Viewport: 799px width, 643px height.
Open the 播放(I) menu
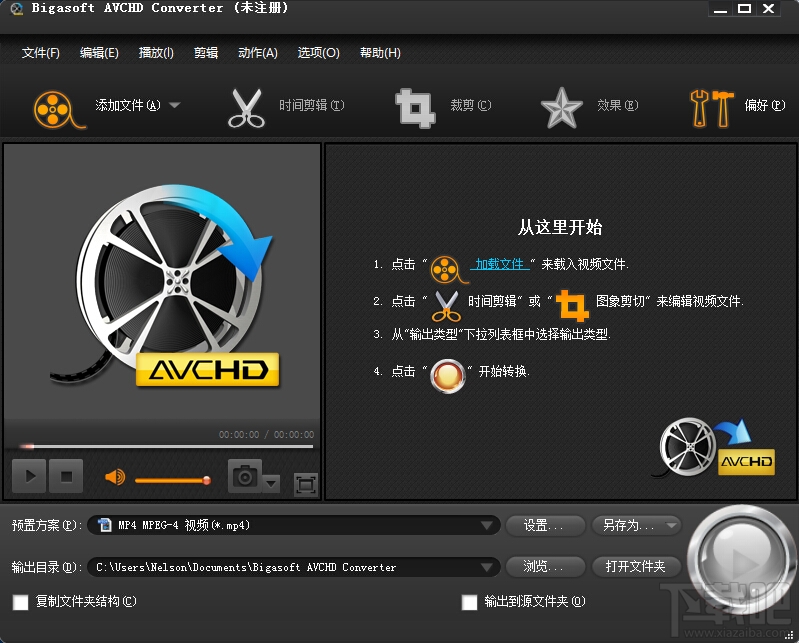click(156, 53)
